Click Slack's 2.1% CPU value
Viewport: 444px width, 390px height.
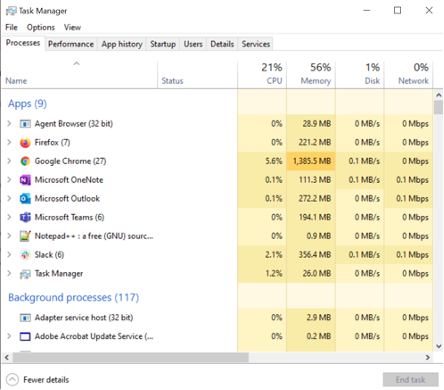tap(274, 255)
